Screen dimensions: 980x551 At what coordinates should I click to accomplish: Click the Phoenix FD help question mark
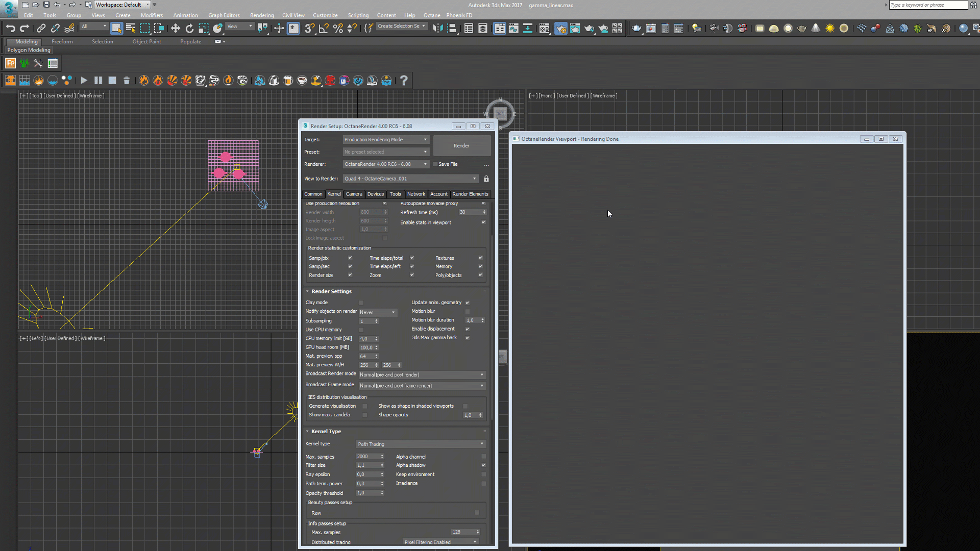pos(404,81)
